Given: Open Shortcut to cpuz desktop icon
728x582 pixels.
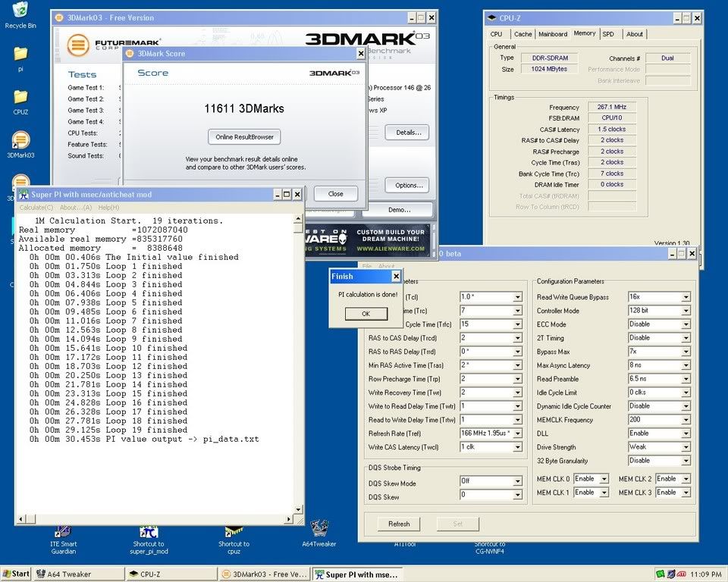Looking at the screenshot, I should [234, 540].
